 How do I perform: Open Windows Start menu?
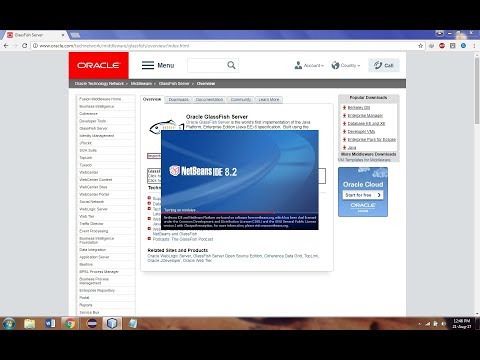point(9,323)
